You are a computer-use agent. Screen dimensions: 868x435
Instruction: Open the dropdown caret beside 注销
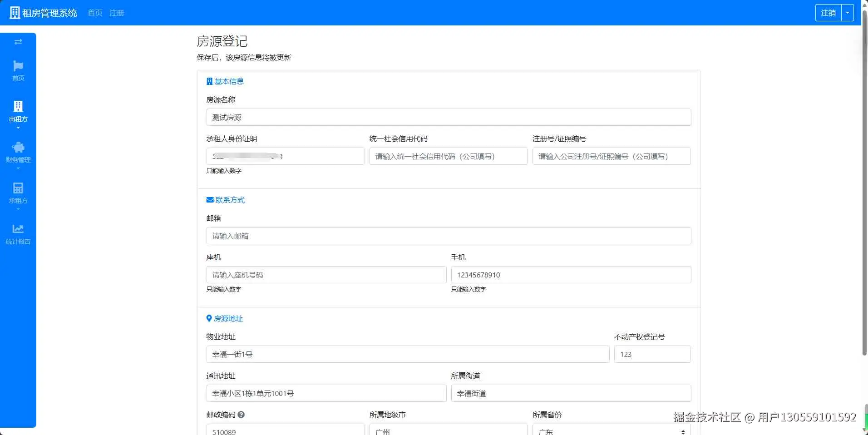coord(848,13)
